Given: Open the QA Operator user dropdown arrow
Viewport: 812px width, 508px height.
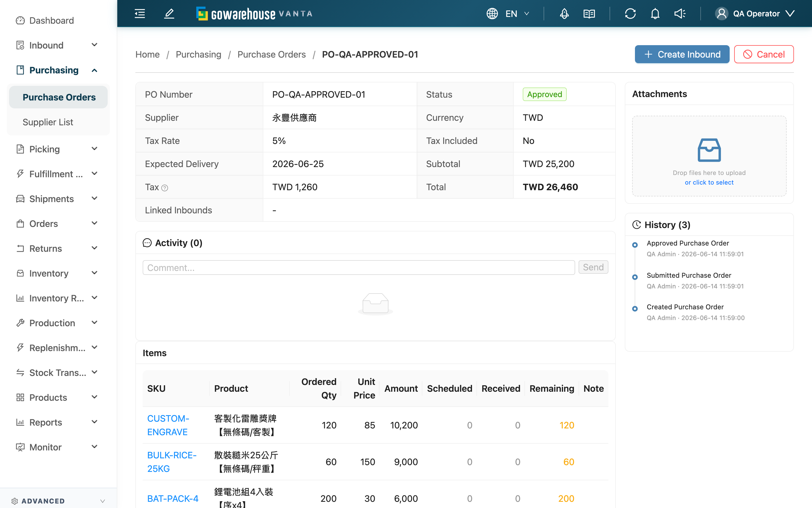Looking at the screenshot, I should coord(790,14).
